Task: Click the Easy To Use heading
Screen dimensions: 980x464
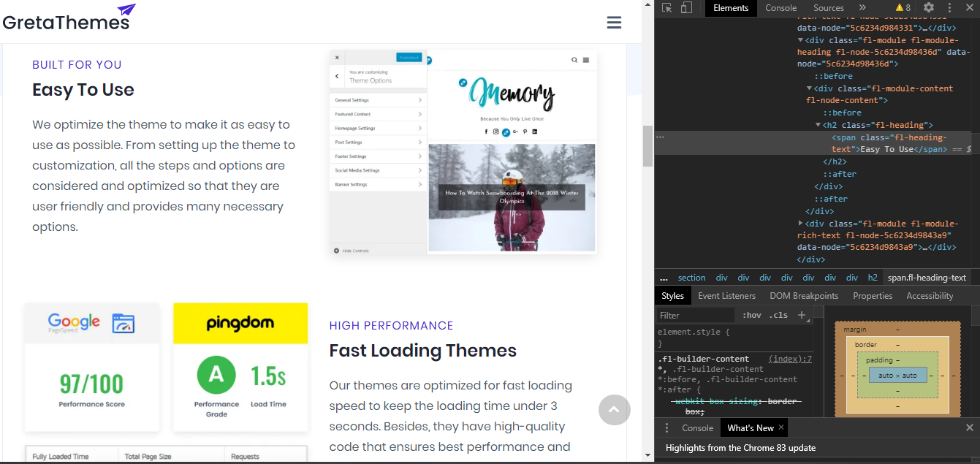Action: pyautogui.click(x=83, y=90)
